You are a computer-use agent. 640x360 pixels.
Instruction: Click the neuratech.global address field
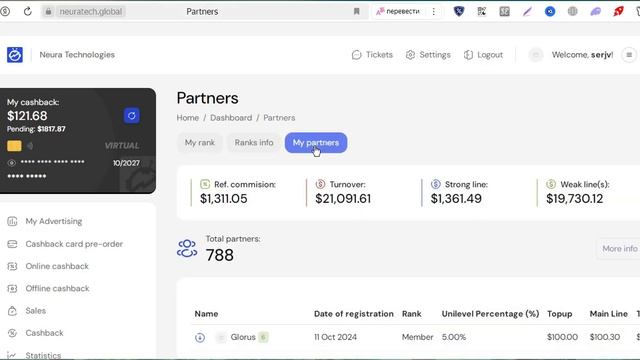(91, 11)
